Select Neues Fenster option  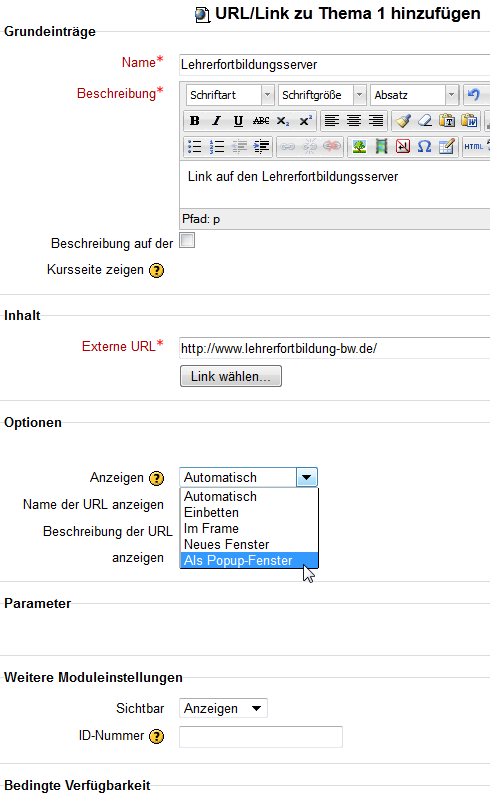coord(249,545)
